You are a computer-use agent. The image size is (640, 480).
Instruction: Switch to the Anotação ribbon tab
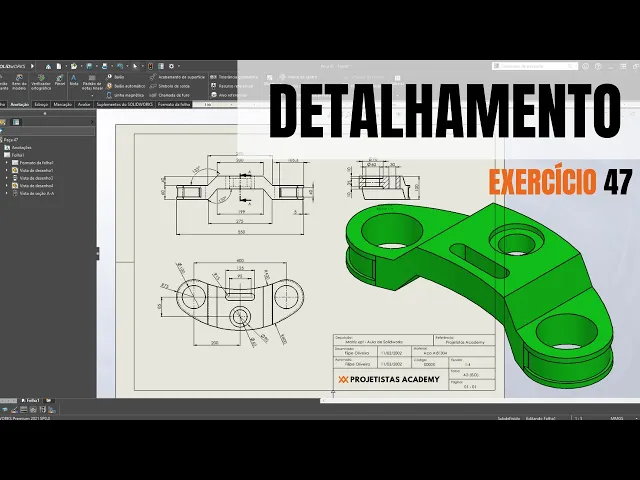tap(19, 104)
